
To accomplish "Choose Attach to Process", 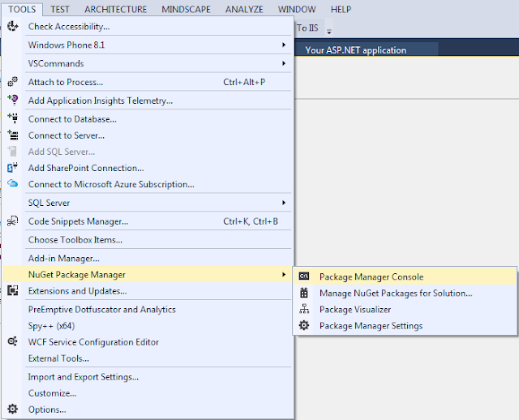I will pos(148,82).
